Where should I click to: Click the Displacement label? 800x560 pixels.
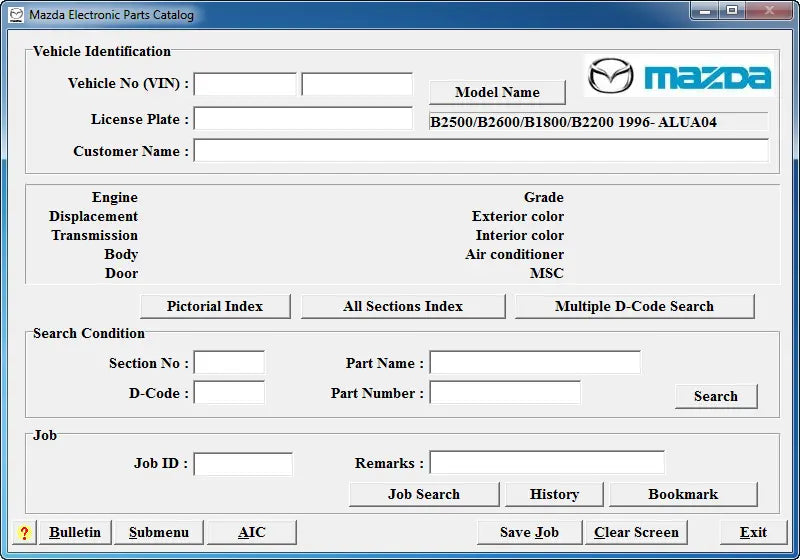click(x=93, y=216)
